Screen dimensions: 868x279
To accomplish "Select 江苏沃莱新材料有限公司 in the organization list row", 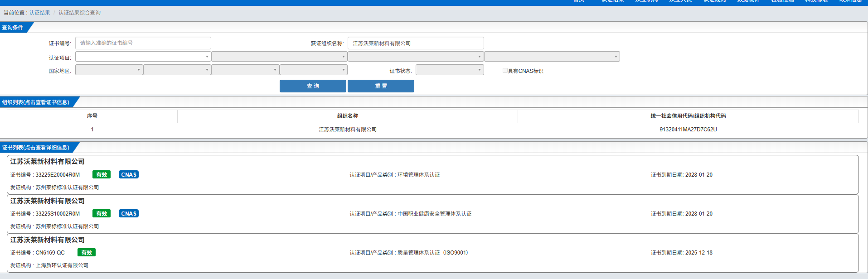I will tap(348, 130).
